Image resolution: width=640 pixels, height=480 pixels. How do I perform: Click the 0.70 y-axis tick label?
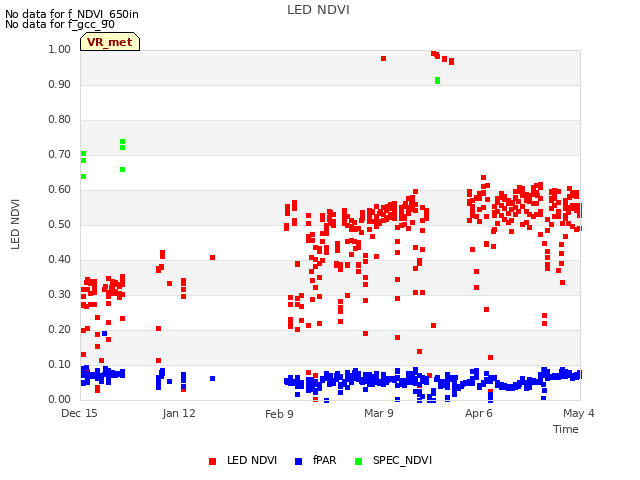[59, 155]
